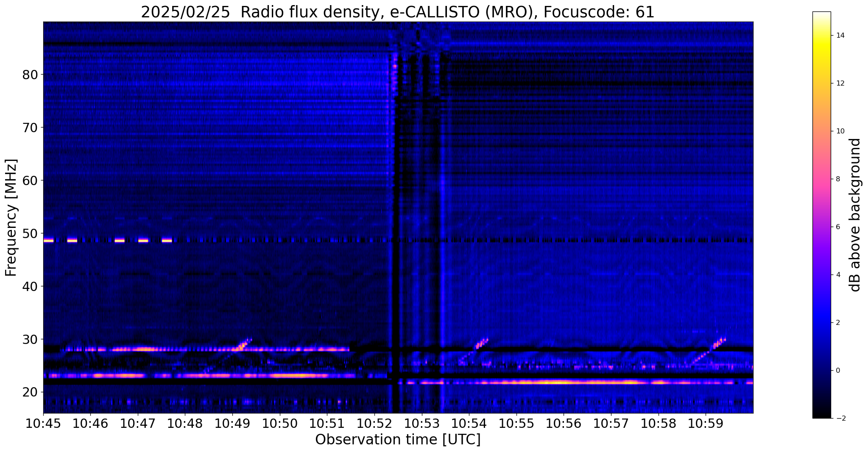Click the colorbar tick label 6
The height and width of the screenshot is (452, 868).
838,227
